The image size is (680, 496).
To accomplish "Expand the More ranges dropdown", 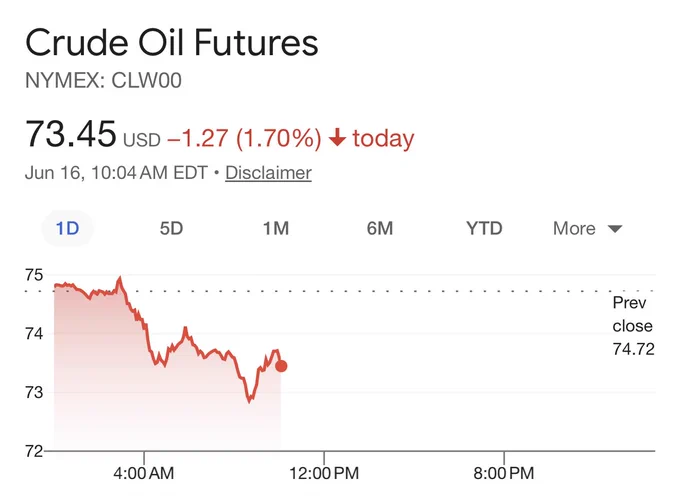I will point(588,228).
